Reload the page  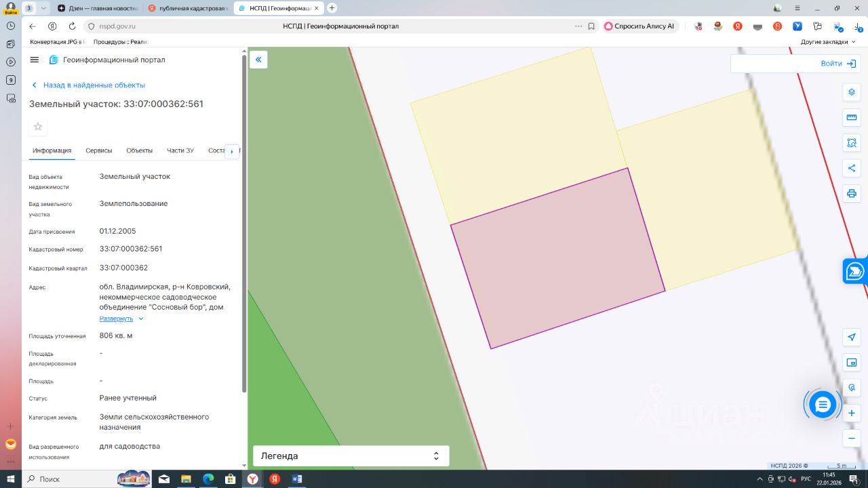72,26
